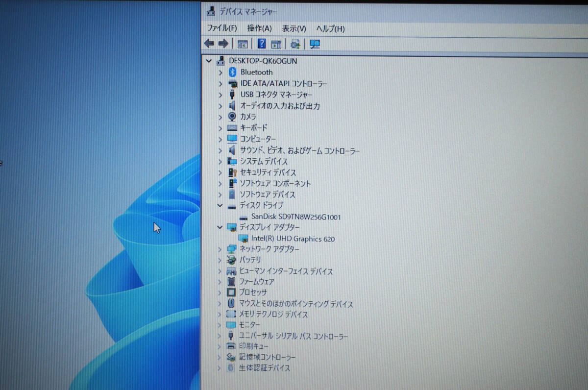Open the ファイル(F) menu
The width and height of the screenshot is (588, 390).
(x=222, y=28)
